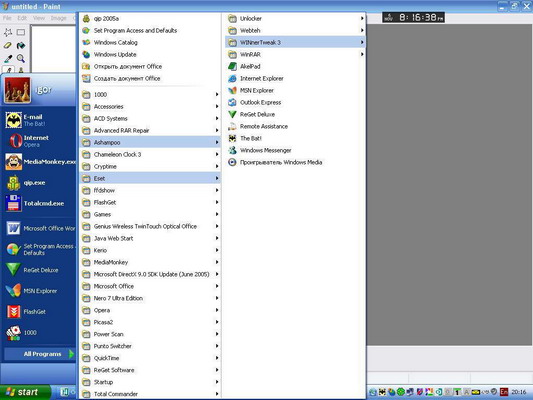This screenshot has height=400, width=533.
Task: Open ReGet Software folder
Action: coord(150,370)
